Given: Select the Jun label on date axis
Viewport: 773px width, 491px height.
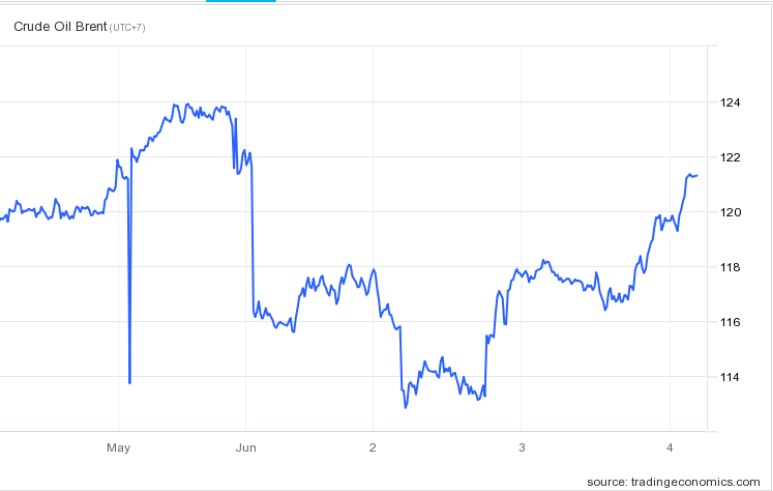Looking at the screenshot, I should coord(245,446).
